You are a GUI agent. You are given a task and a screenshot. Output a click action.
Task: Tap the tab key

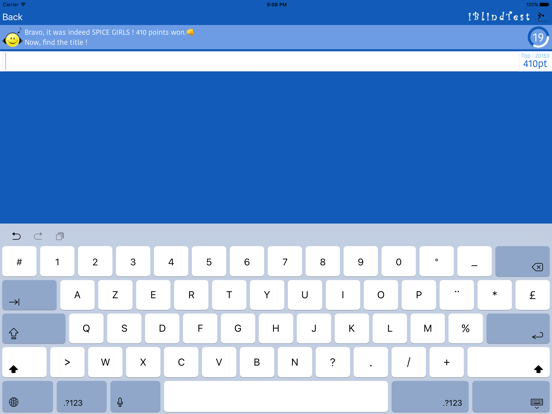[30, 295]
